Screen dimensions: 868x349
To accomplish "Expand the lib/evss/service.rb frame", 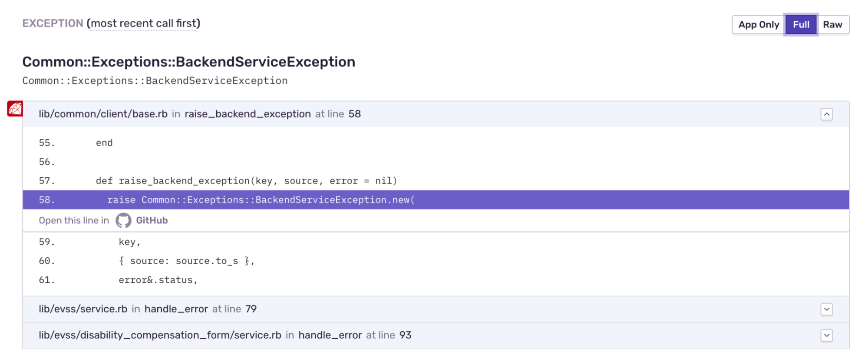I will 827,309.
